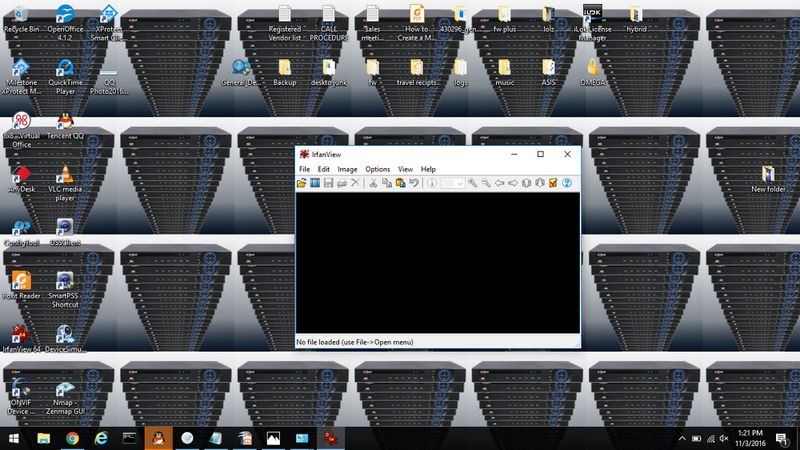Click the muted volume icon in tray
The width and height of the screenshot is (800, 450).
pos(723,438)
